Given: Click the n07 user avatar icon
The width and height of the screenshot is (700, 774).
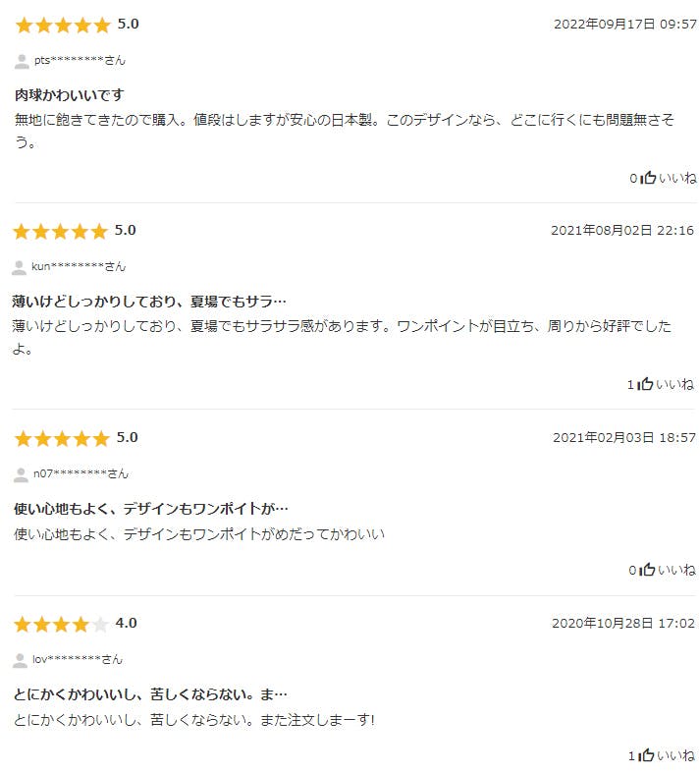Looking at the screenshot, I should (21, 474).
